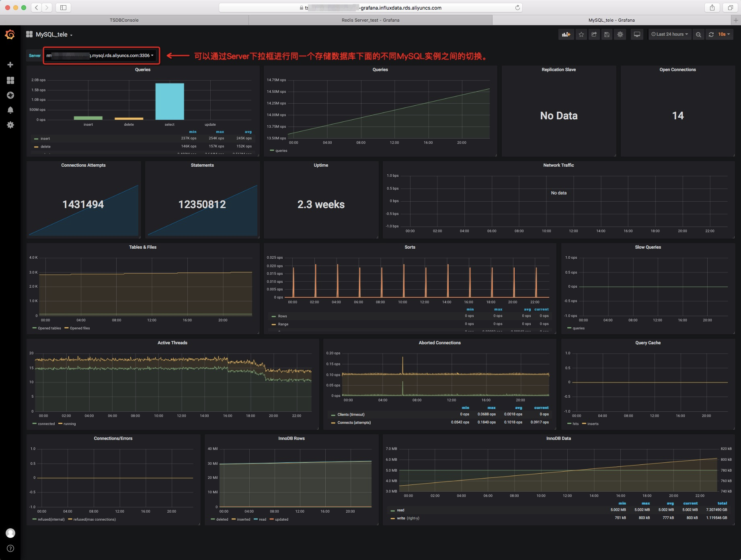Open the Explore compass icon
The image size is (741, 560).
pos(10,95)
